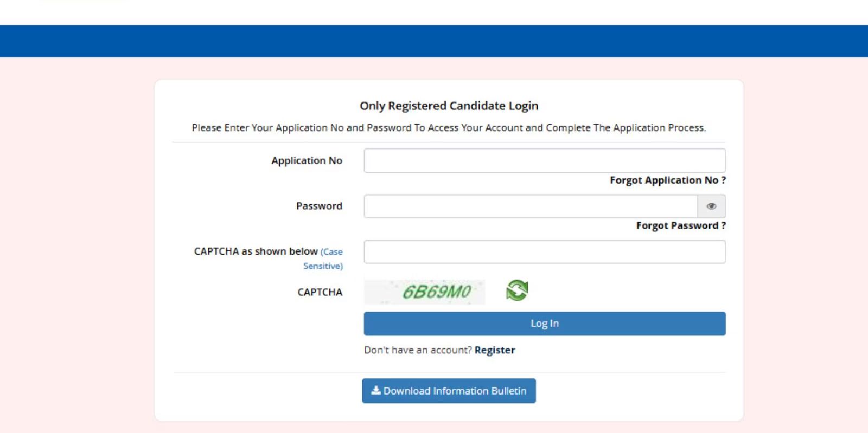Click the download arrow icon on the bulletin button
The width and height of the screenshot is (868, 433).
coord(375,390)
